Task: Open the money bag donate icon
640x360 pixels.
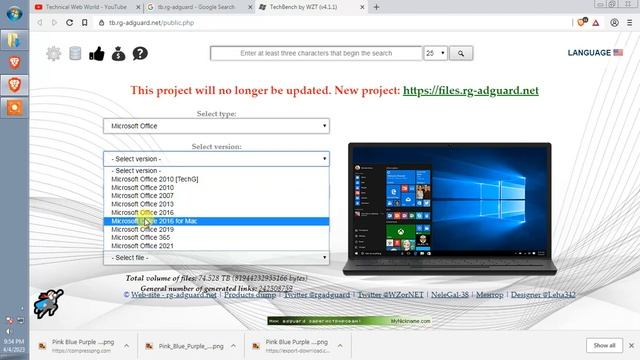Action: click(x=118, y=53)
